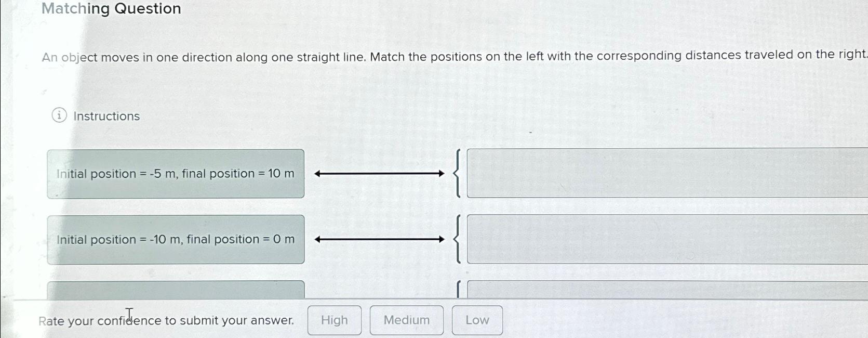Select the Medium confidence button
Image resolution: width=868 pixels, height=338 pixels.
[406, 320]
